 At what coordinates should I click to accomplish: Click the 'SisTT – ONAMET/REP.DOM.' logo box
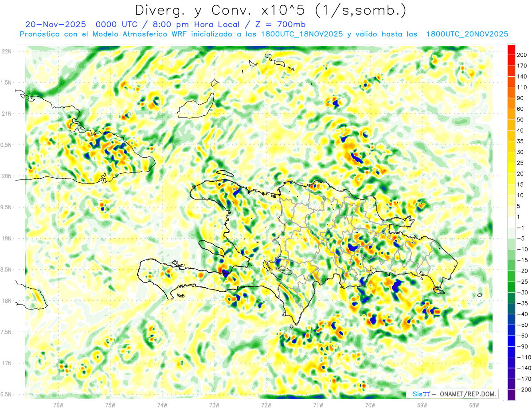coord(452,394)
